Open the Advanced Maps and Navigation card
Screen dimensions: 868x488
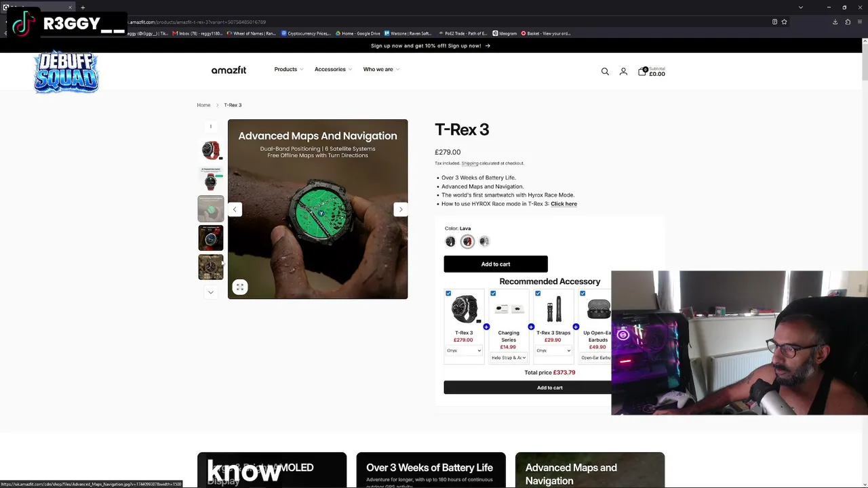(590, 470)
